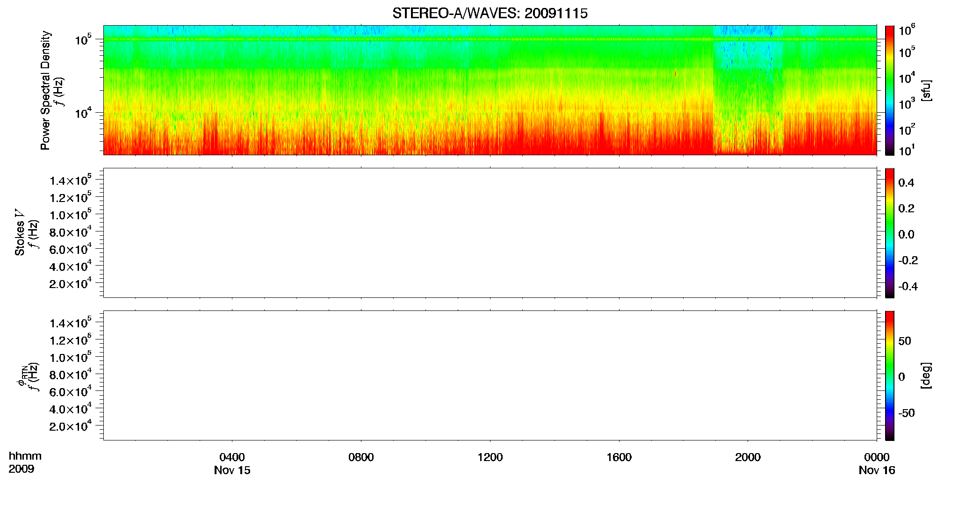
Task: Click the plot title STEREO-A/WAVES: 20091115
Action: [490, 14]
